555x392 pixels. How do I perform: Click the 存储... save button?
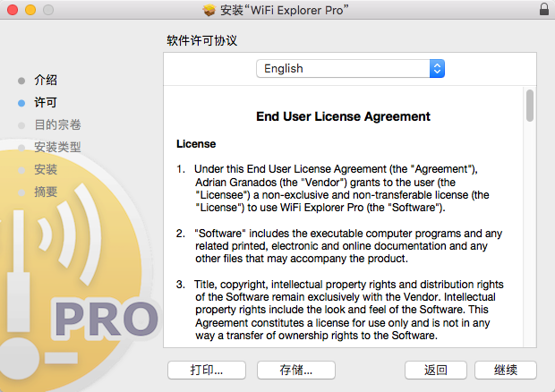(x=296, y=370)
